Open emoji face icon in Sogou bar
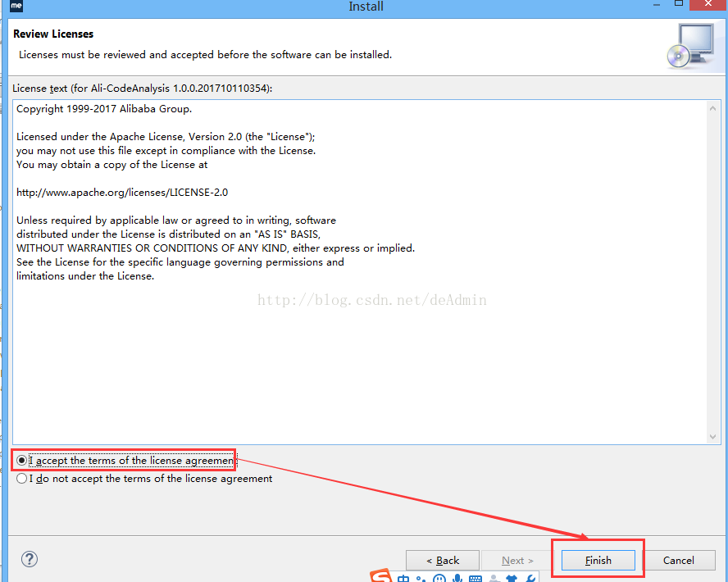The image size is (728, 582). coord(439,578)
